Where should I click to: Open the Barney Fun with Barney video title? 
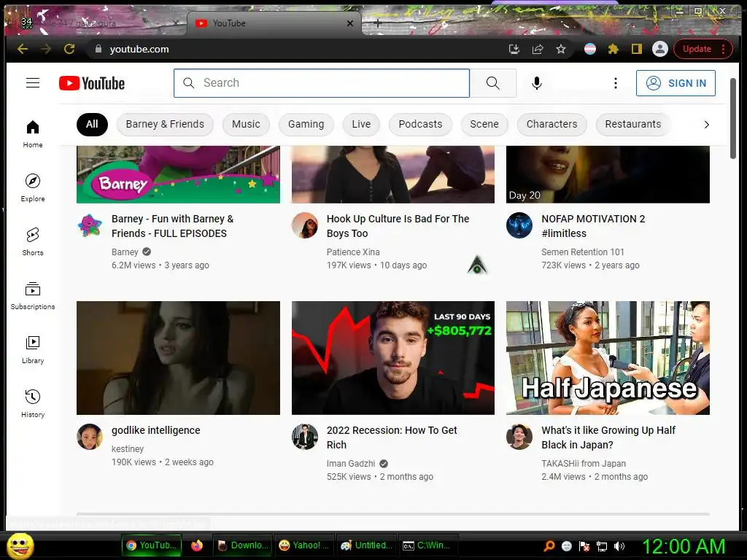[x=172, y=226]
